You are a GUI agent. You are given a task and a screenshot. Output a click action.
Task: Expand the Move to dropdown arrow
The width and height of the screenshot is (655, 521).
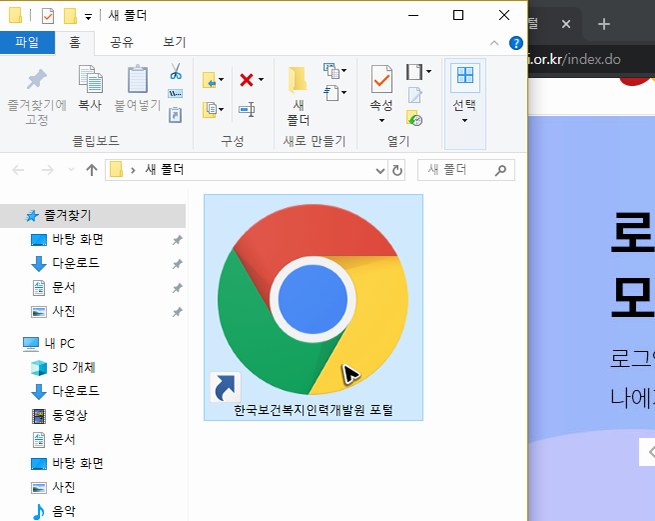tap(221, 79)
